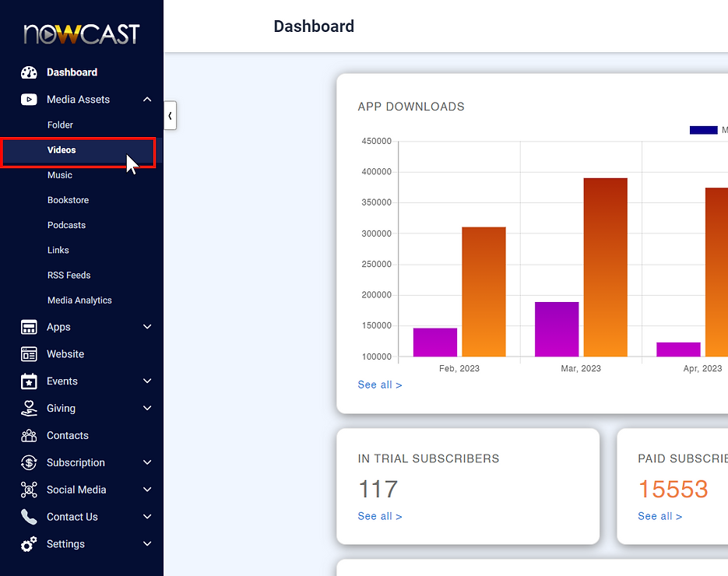Click the 117 trial subscribers count

point(378,489)
